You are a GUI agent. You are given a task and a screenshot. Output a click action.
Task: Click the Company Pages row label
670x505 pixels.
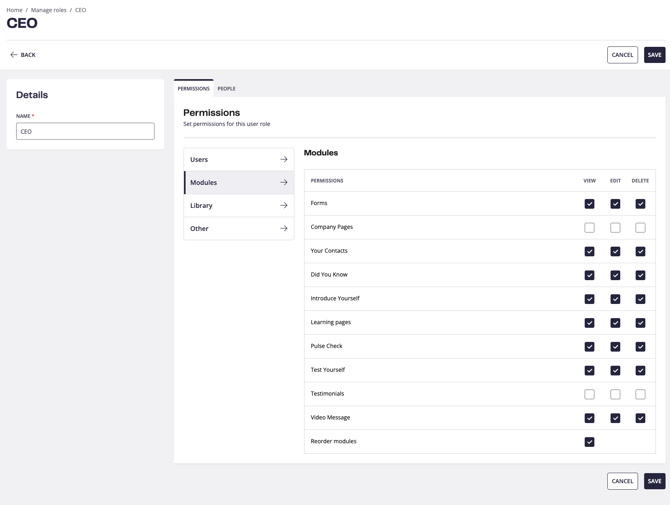332,227
